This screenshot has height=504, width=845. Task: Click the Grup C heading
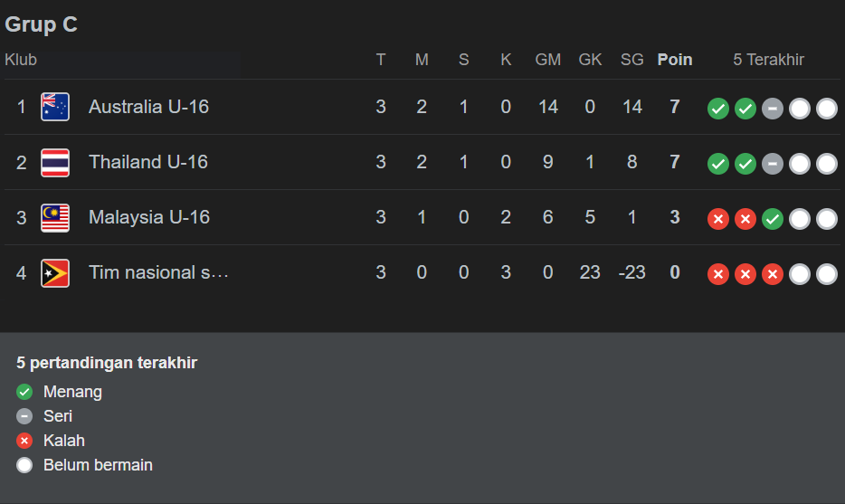click(x=42, y=24)
